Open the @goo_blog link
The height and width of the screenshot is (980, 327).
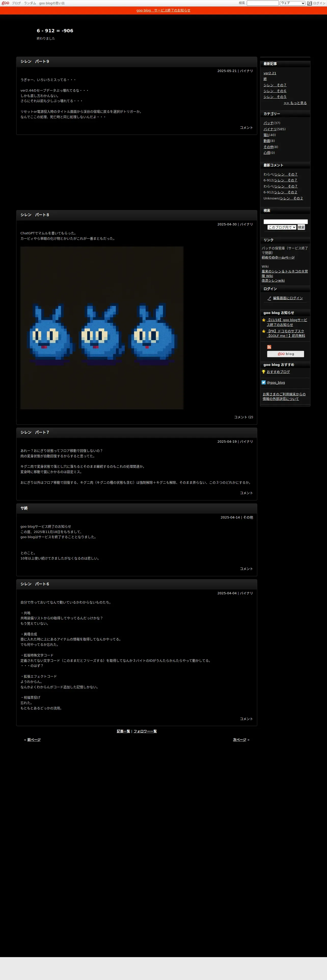[276, 382]
